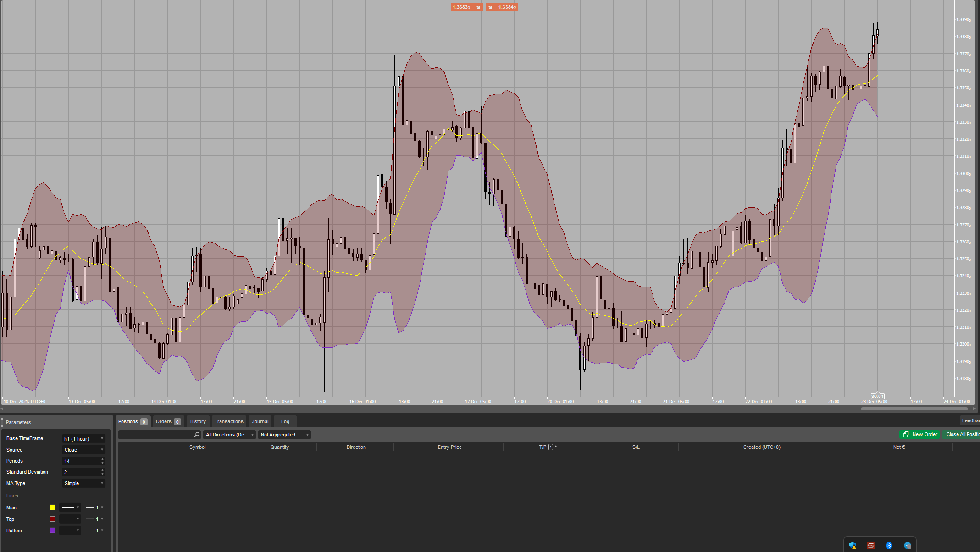Viewport: 980px width, 552px height.
Task: Click the red tray application icon
Action: tap(871, 546)
